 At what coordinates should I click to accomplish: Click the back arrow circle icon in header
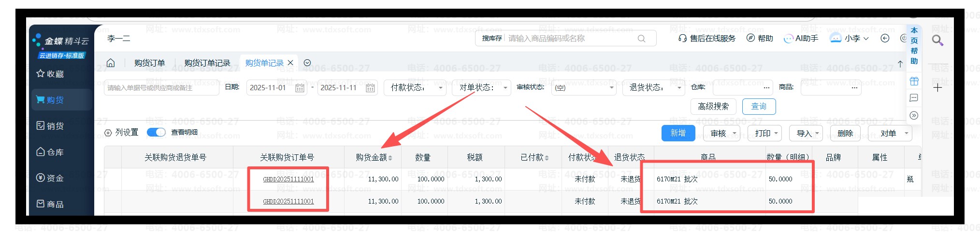(x=885, y=39)
